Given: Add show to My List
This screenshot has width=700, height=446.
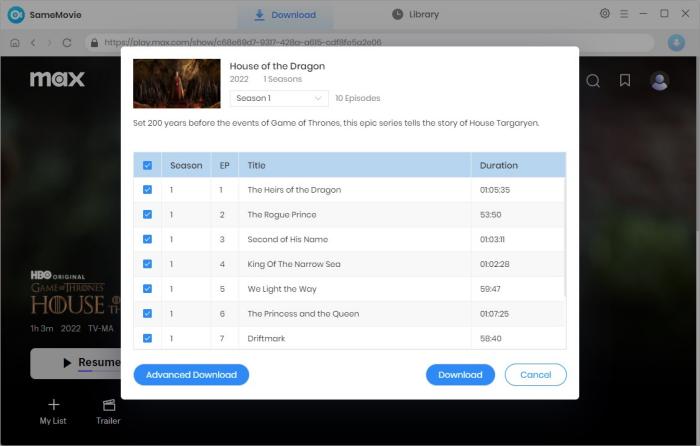Looking at the screenshot, I should click(53, 411).
